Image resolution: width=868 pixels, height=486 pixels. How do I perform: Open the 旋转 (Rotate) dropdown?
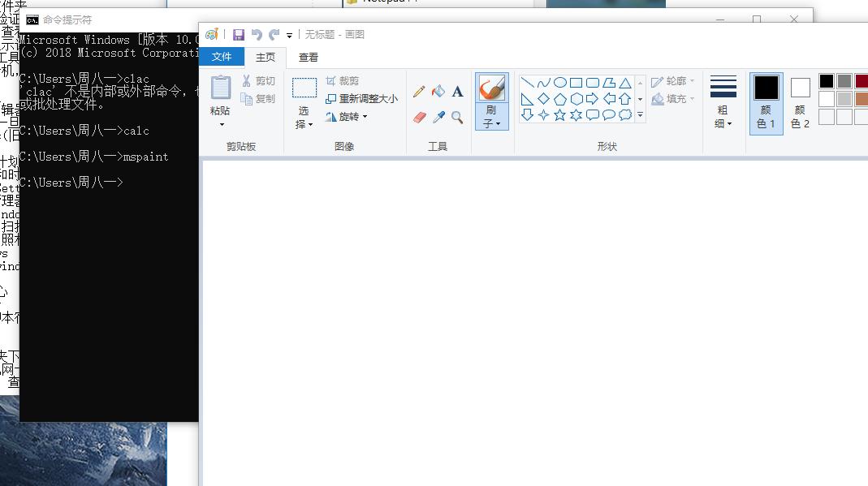click(x=348, y=117)
